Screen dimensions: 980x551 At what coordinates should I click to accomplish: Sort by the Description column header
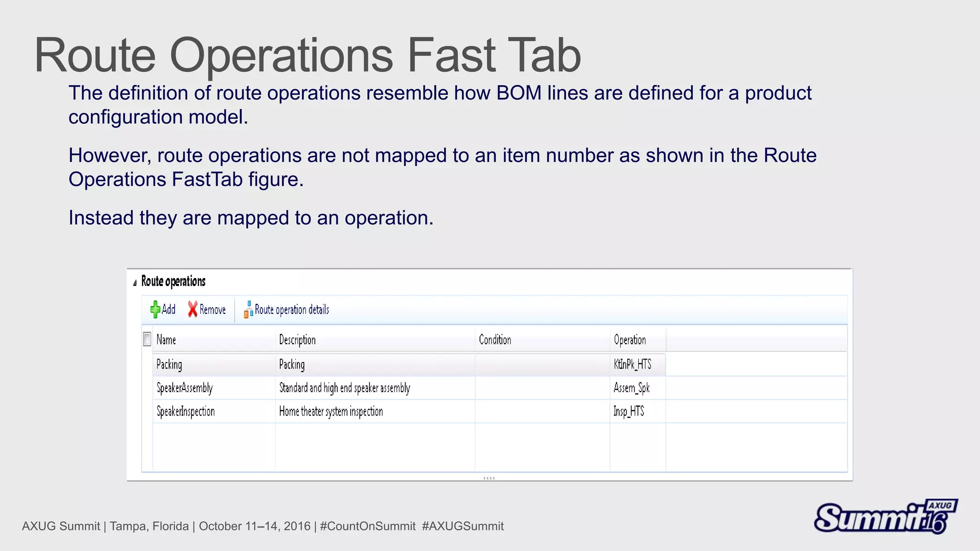[376, 340]
